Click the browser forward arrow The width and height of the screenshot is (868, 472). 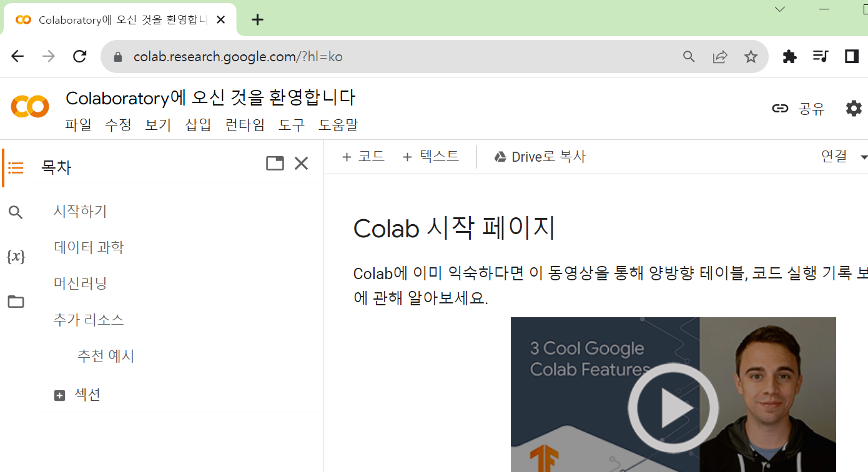[48, 57]
